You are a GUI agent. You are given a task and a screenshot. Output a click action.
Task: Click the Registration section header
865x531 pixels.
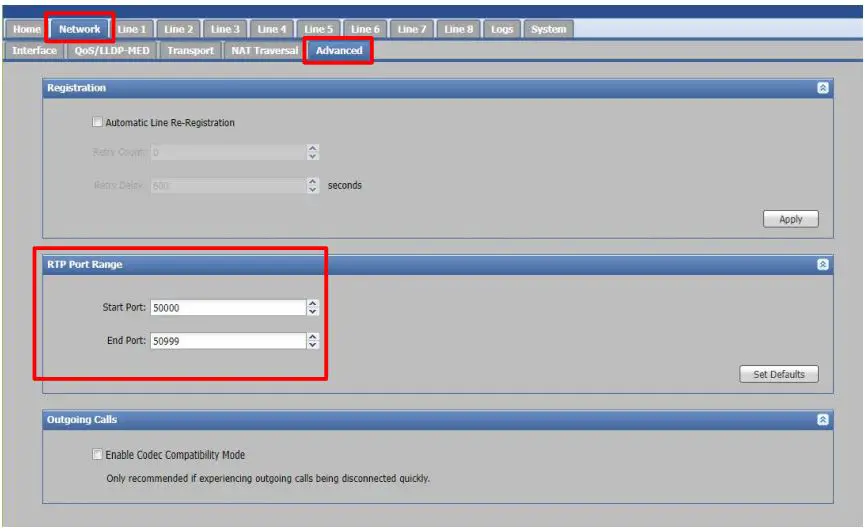click(438, 88)
